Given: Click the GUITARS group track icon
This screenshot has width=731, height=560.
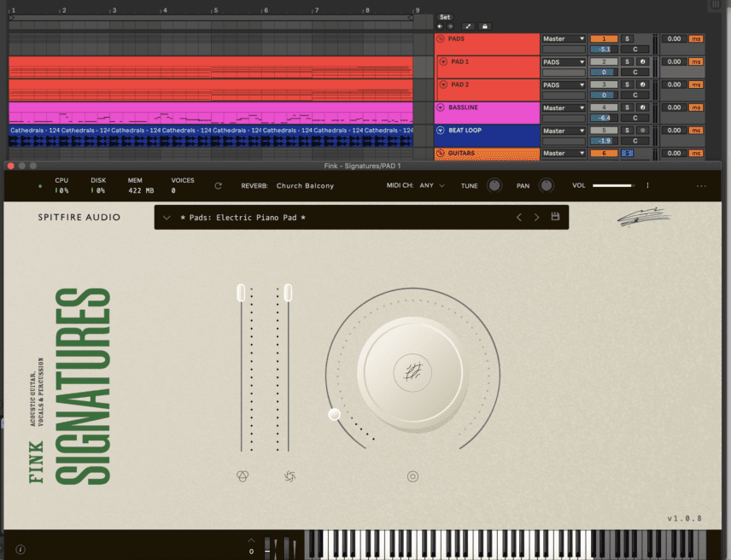Looking at the screenshot, I should (441, 153).
